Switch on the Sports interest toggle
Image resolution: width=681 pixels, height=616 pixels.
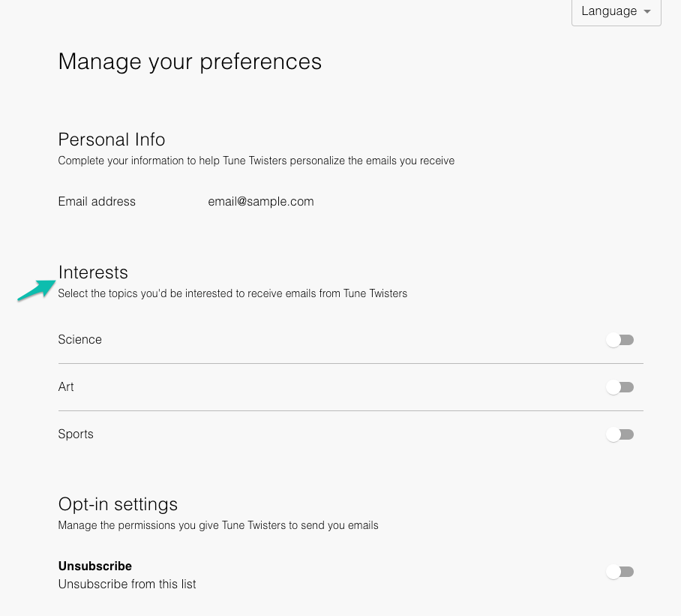[x=619, y=434]
